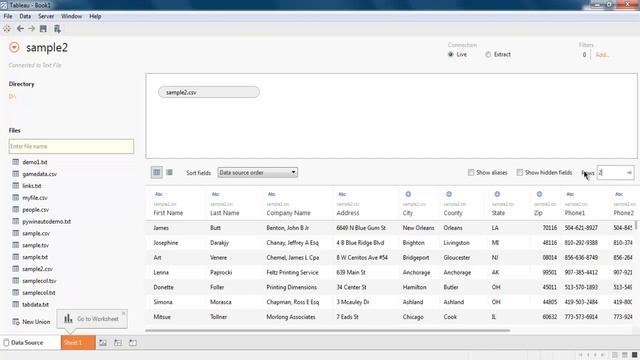This screenshot has height=360, width=640.
Task: Click the sample2.csv table pill
Action: click(x=209, y=92)
